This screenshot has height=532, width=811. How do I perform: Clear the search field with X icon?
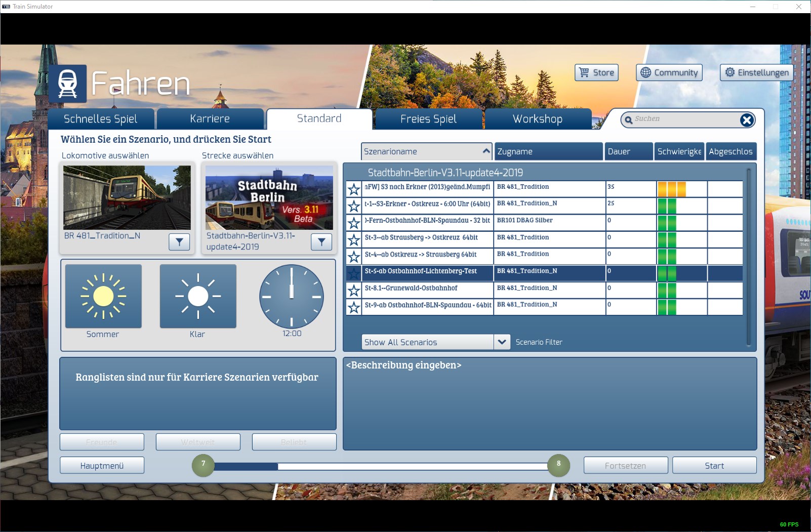747,119
